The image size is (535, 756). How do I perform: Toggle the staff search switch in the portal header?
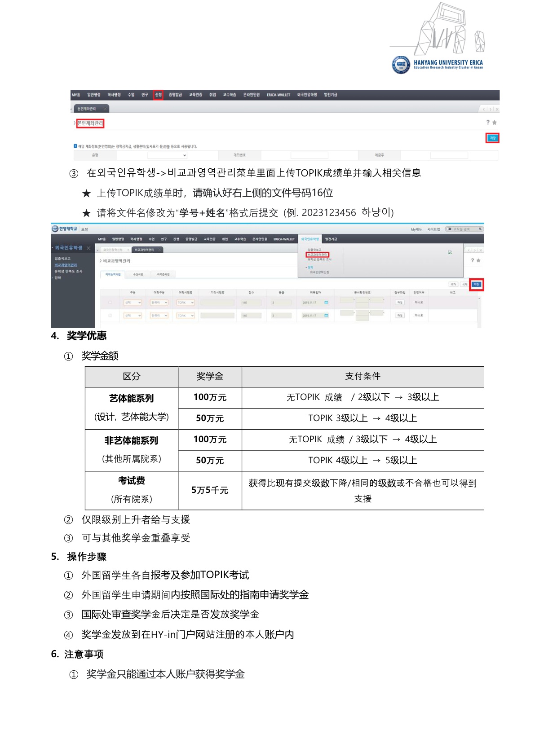point(448,229)
